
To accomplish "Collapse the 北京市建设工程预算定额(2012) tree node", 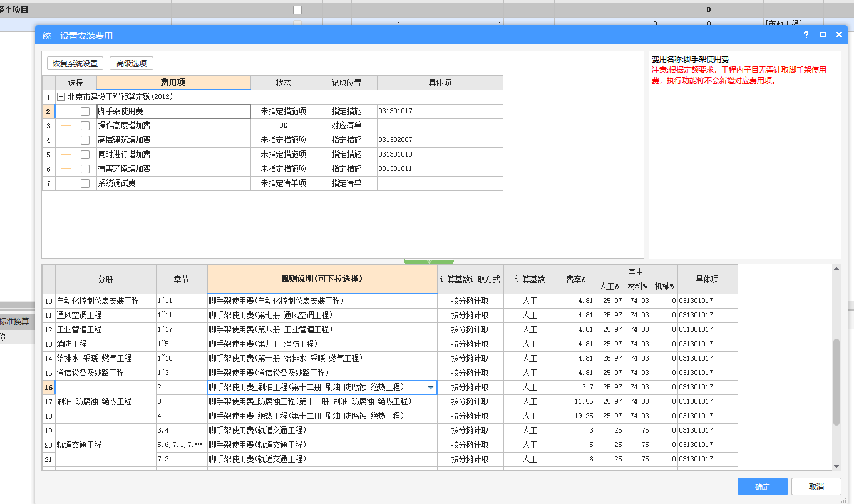I will pos(61,97).
